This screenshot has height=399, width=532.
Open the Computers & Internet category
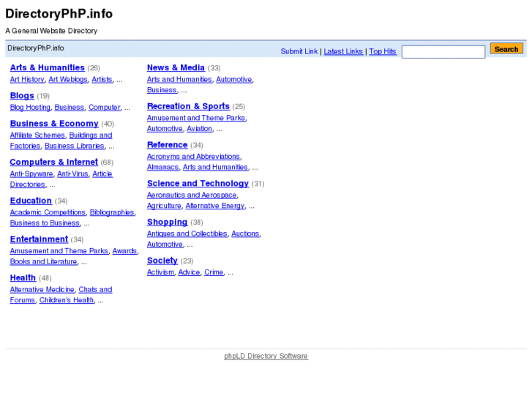(53, 162)
